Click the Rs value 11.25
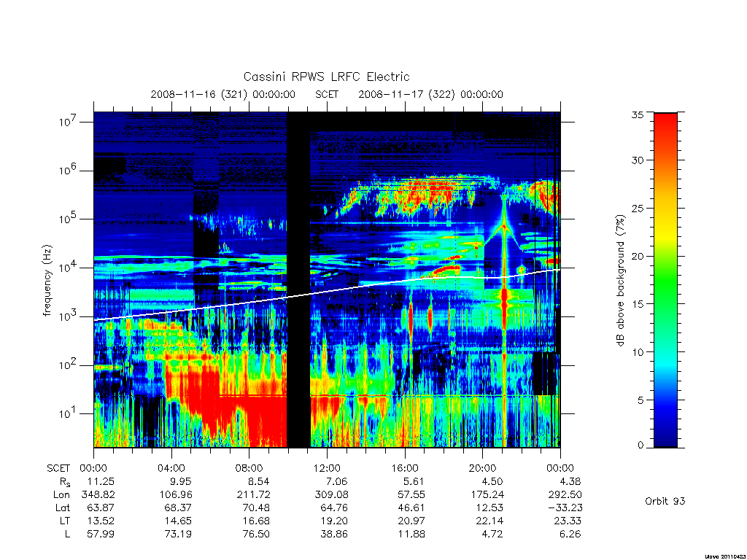Screen dimensions: 747x560 coord(101,481)
